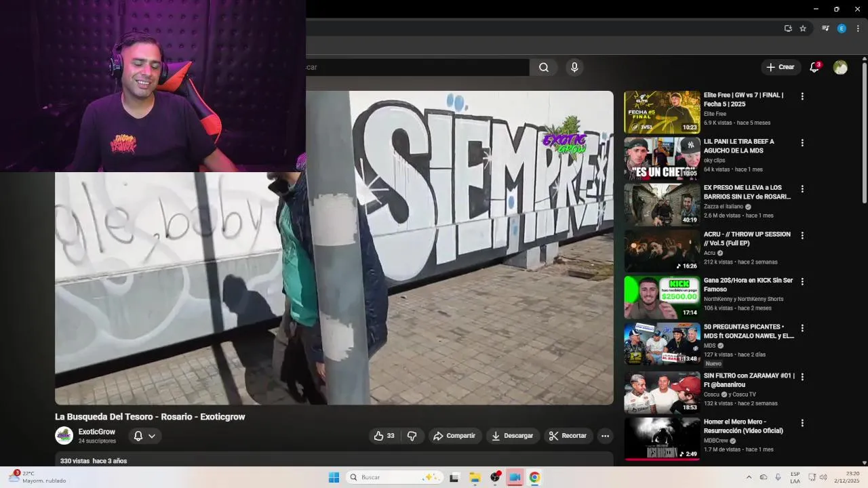The width and height of the screenshot is (868, 488).
Task: Click MDBCrew channel name
Action: coord(715,441)
